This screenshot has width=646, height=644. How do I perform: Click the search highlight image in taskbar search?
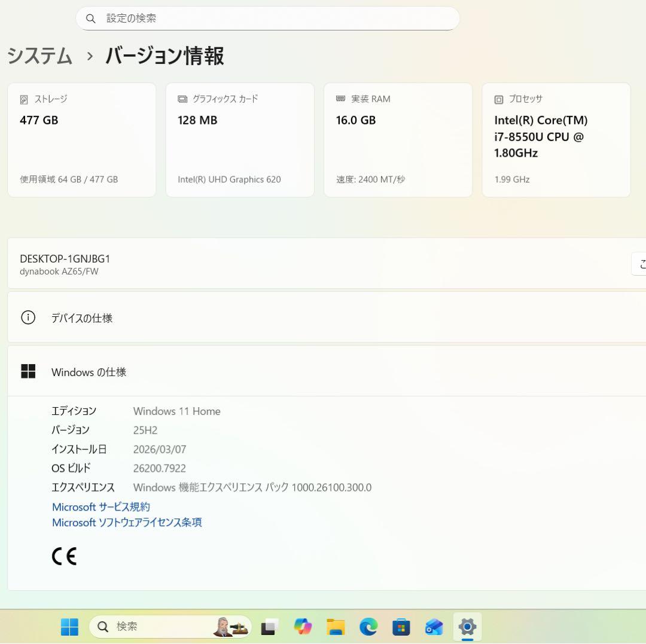pyautogui.click(x=231, y=627)
